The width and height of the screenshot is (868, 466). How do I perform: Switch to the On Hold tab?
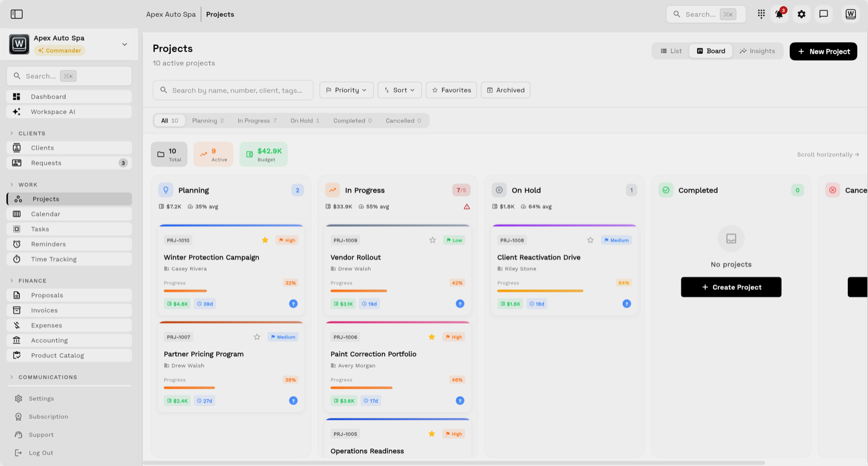pyautogui.click(x=305, y=120)
